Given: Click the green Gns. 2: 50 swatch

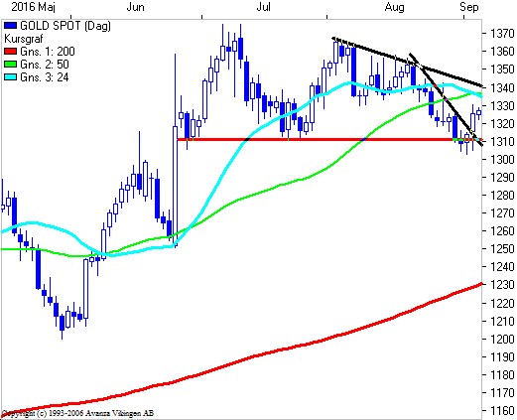Looking at the screenshot, I should 10,65.
